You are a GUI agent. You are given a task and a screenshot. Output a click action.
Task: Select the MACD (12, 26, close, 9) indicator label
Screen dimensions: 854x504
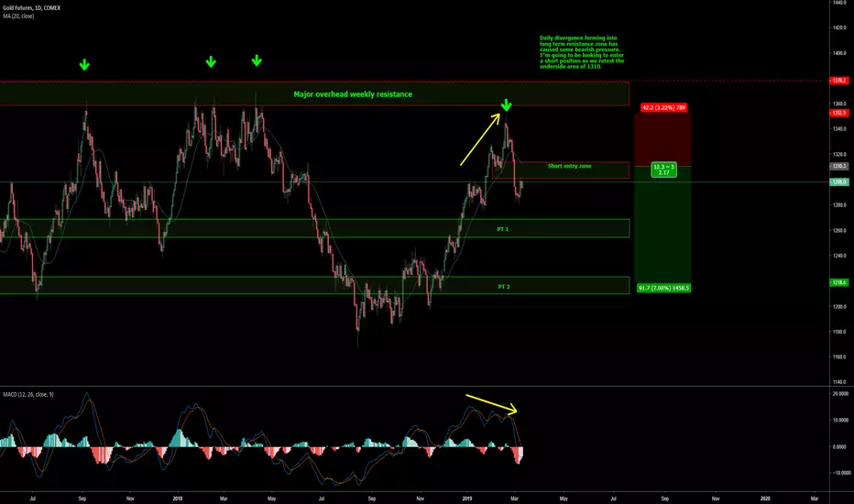point(28,394)
